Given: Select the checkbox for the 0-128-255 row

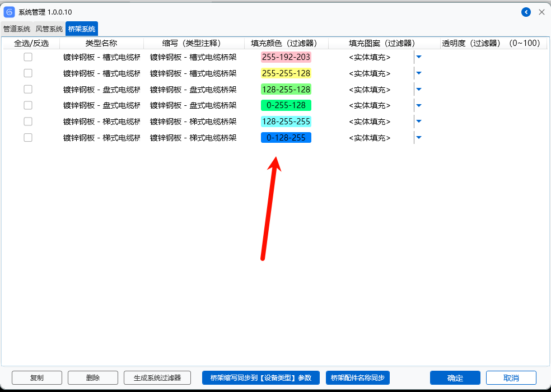Looking at the screenshot, I should [x=28, y=138].
